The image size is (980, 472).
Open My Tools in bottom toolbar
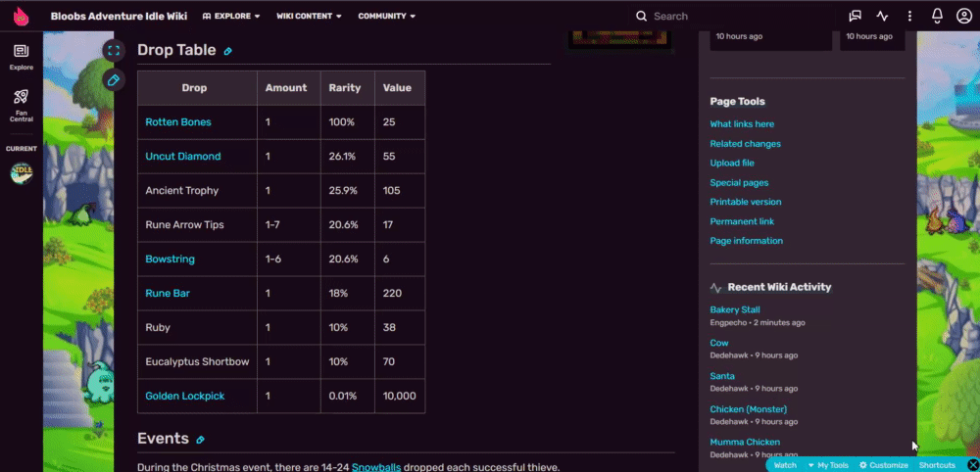pos(828,465)
